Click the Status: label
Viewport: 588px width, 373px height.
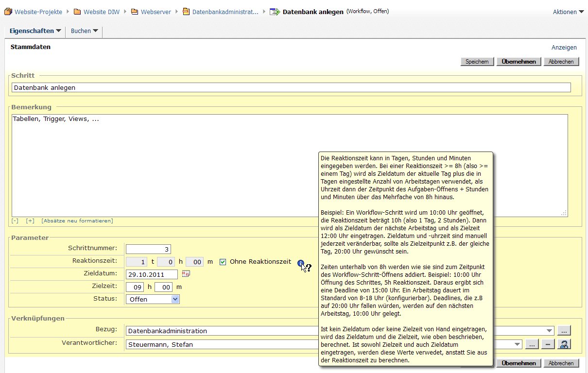(105, 298)
